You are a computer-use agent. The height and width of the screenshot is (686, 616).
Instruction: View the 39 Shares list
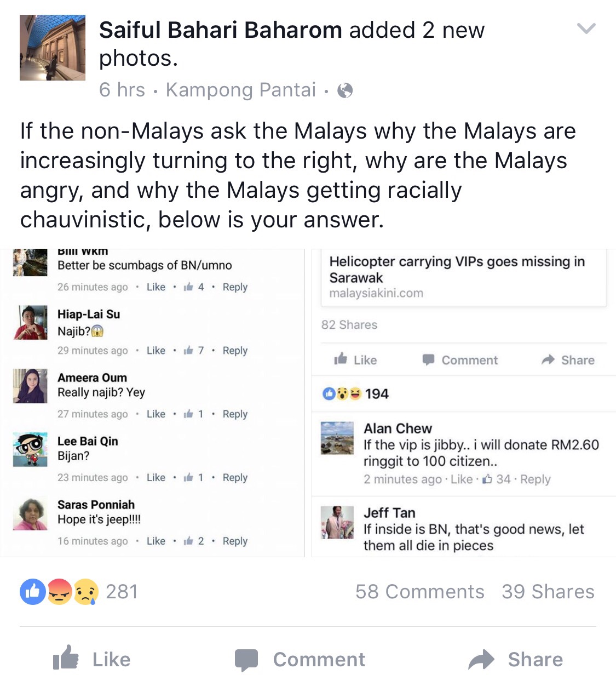[x=548, y=592]
